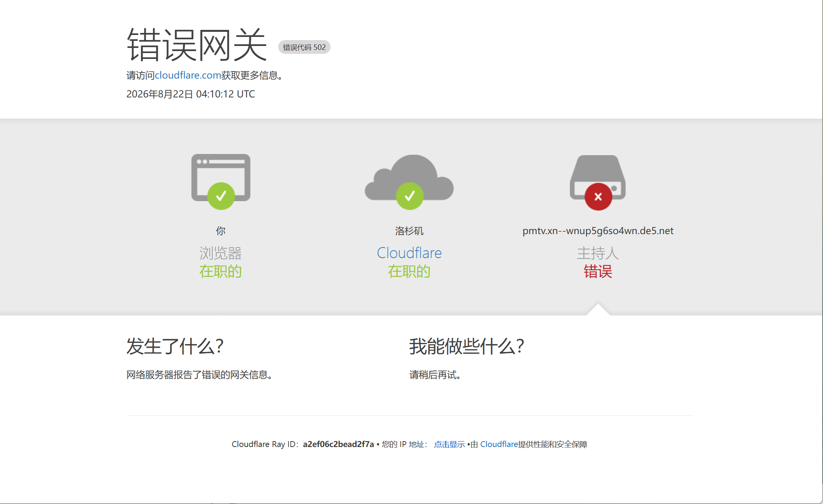
Task: Click the timestamp 2026年8月22日 04:10:12 UTC
Action: (x=191, y=94)
